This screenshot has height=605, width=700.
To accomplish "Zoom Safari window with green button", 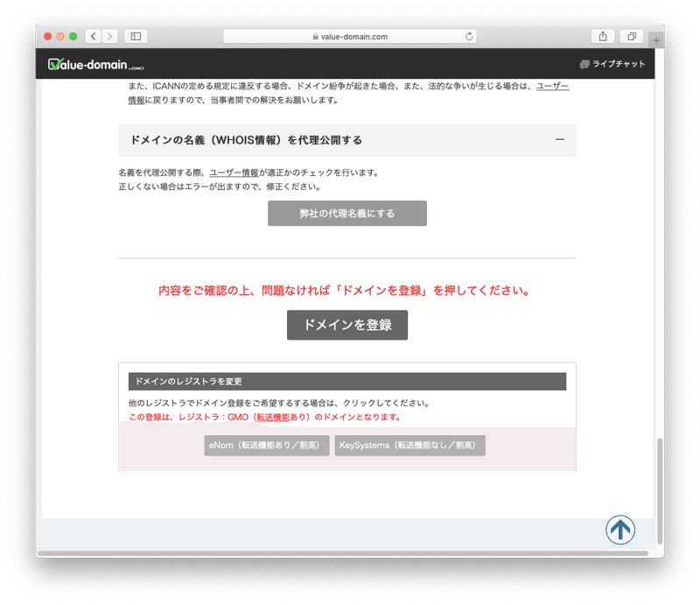I will click(73, 36).
